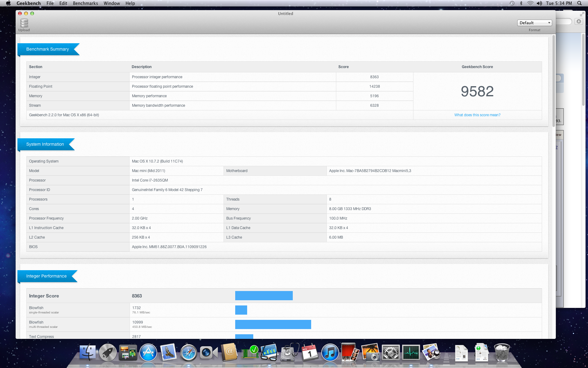The width and height of the screenshot is (588, 368).
Task: Open the File menu
Action: (50, 3)
